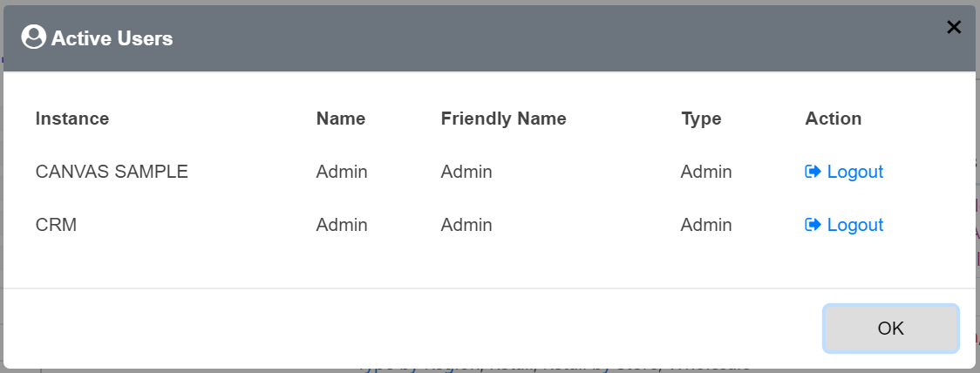
Task: Click the Name value in CANVAS SAMPLE row
Action: point(342,172)
